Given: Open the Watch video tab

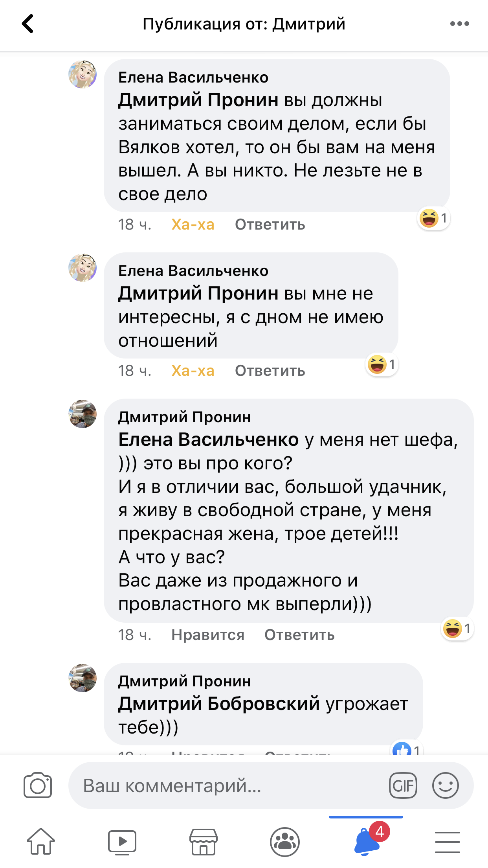Looking at the screenshot, I should [122, 842].
